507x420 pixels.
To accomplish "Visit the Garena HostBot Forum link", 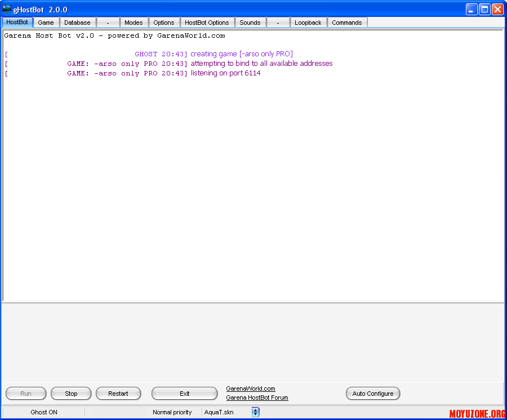I will [257, 397].
